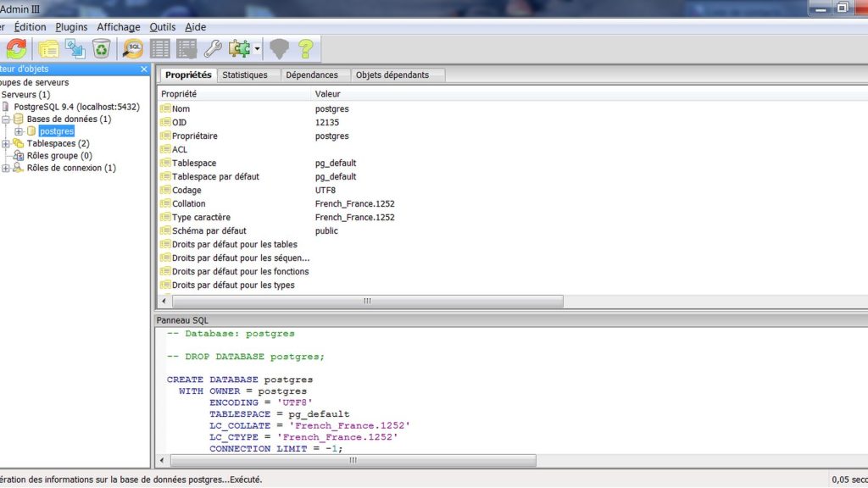Expand the Rôles de connexion node
The image size is (868, 488).
[6, 168]
